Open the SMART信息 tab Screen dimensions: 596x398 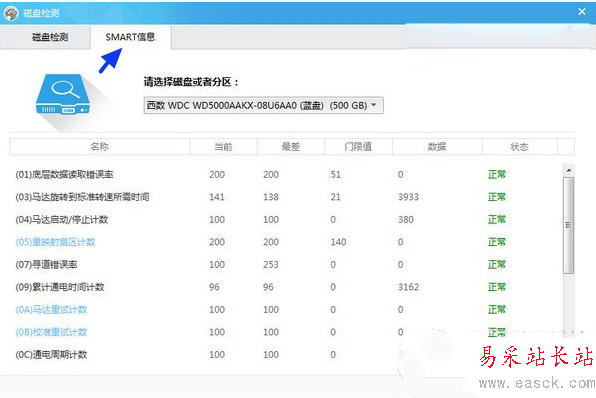(130, 37)
